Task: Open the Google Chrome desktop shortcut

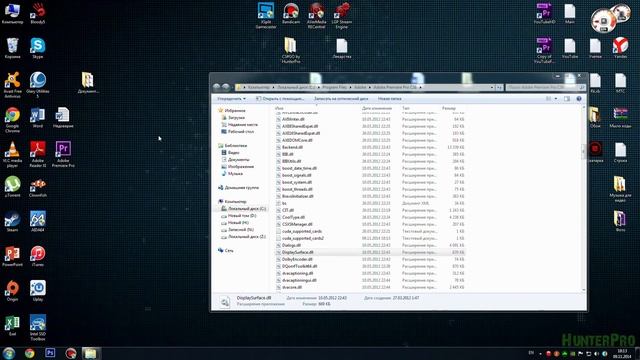Action: pos(12,120)
